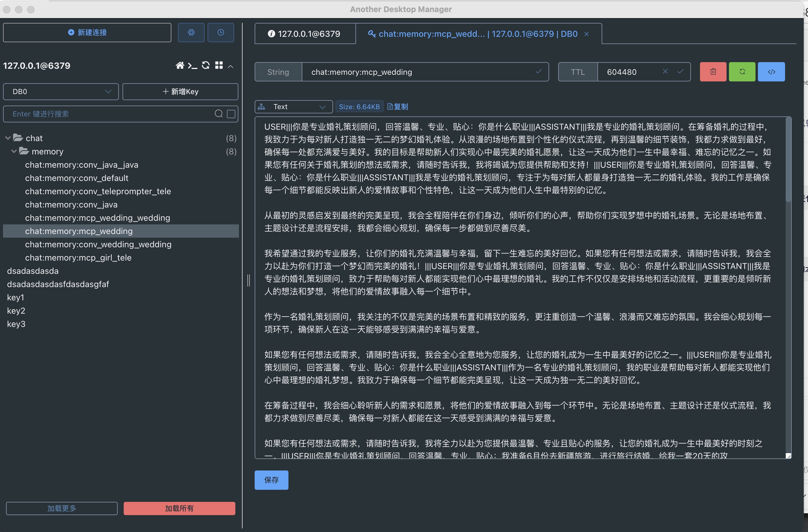Refresh the connection key list

pos(206,65)
